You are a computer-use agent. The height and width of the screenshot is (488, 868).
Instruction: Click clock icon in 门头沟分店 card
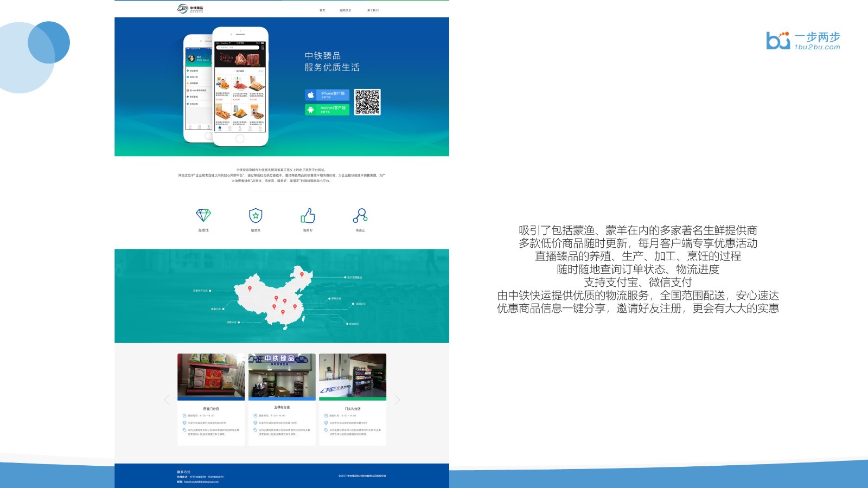click(x=326, y=416)
